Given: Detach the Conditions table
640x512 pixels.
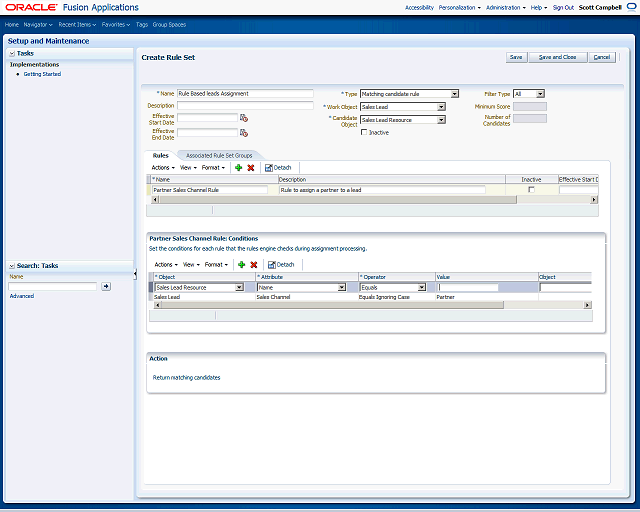Looking at the screenshot, I should click(281, 265).
